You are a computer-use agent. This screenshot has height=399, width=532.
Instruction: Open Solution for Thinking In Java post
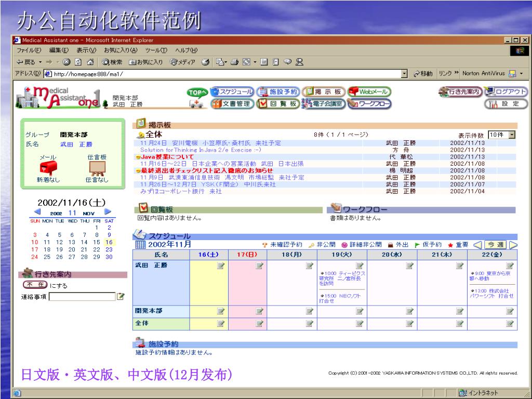[201, 150]
